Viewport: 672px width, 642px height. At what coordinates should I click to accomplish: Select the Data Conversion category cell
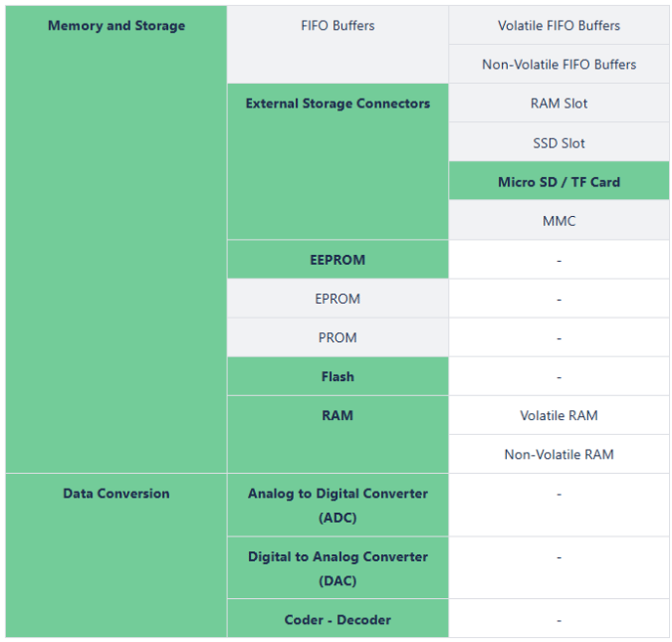(x=116, y=494)
